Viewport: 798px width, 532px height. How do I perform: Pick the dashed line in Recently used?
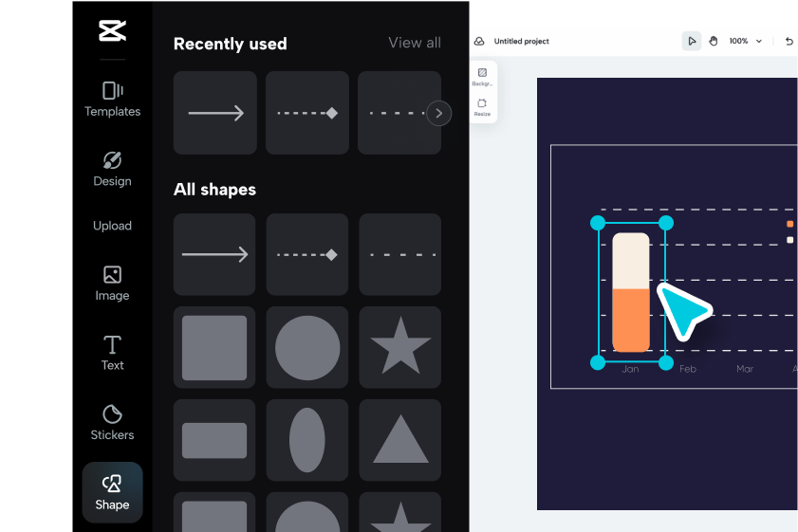pos(395,113)
